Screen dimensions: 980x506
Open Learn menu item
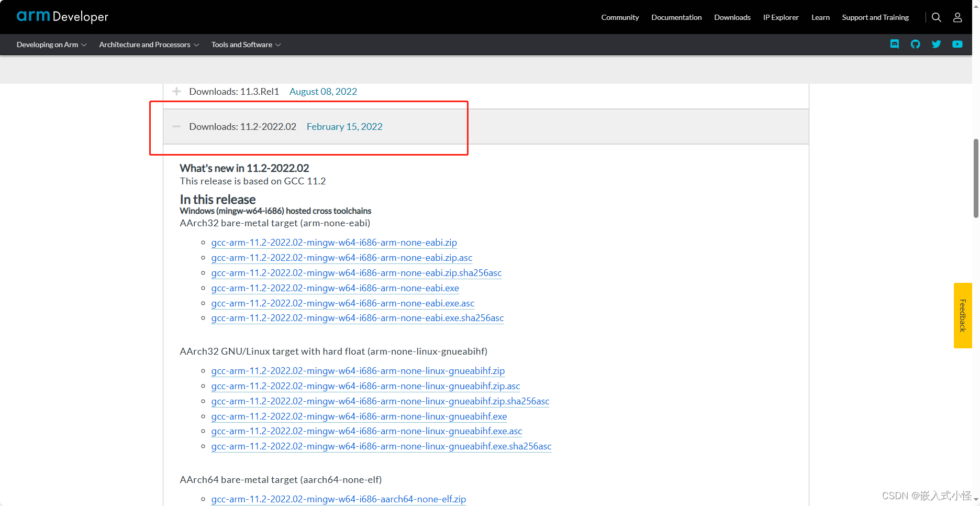820,17
